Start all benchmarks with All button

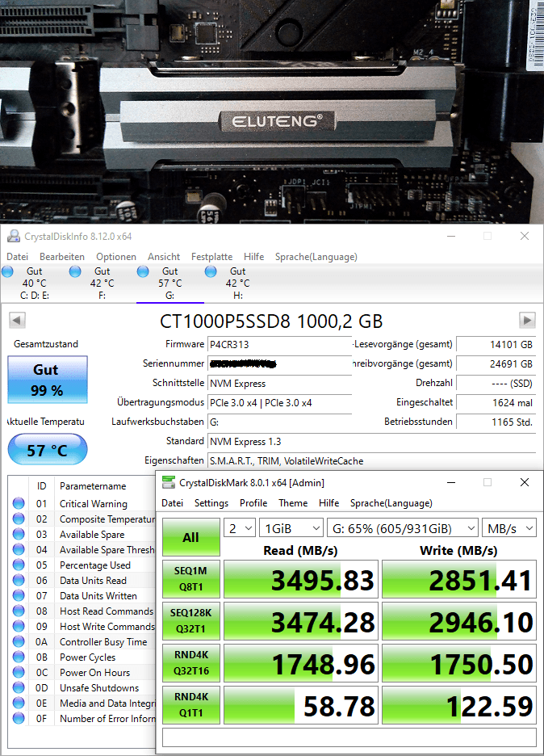[191, 537]
